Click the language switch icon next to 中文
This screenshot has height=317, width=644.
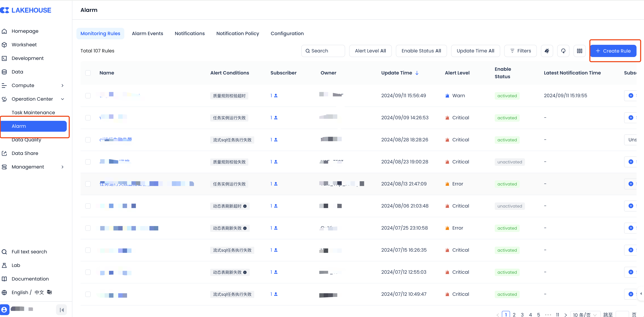click(49, 292)
